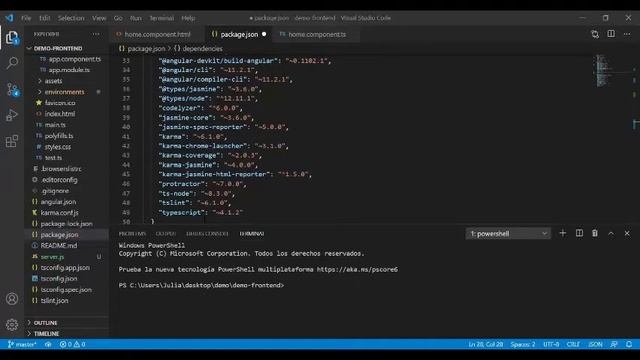This screenshot has width=640, height=360.
Task: Open the Source Control view
Action: [12, 89]
